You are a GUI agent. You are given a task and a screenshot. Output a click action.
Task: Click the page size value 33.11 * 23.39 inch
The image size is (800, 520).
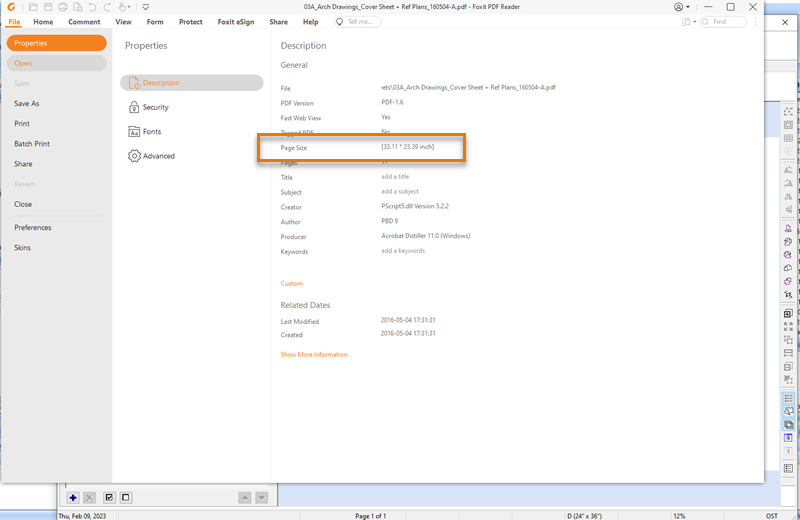coord(408,146)
